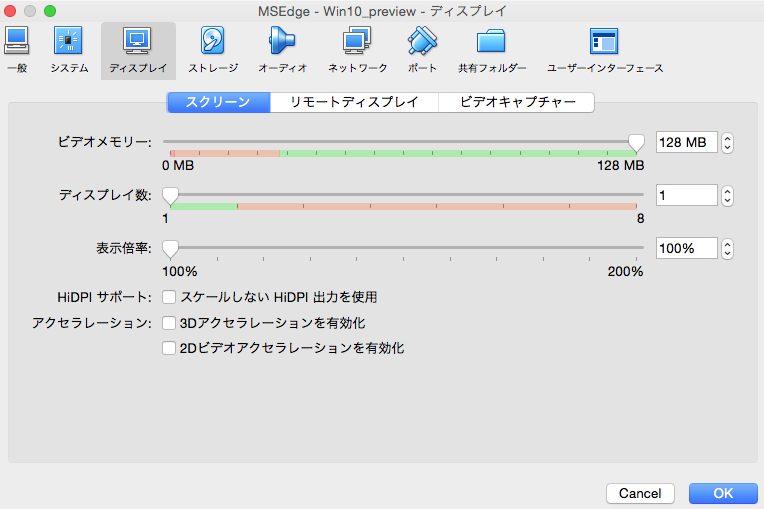Click the ディスプレイ数 value field
Screen dimensions: 764x509
[687, 195]
